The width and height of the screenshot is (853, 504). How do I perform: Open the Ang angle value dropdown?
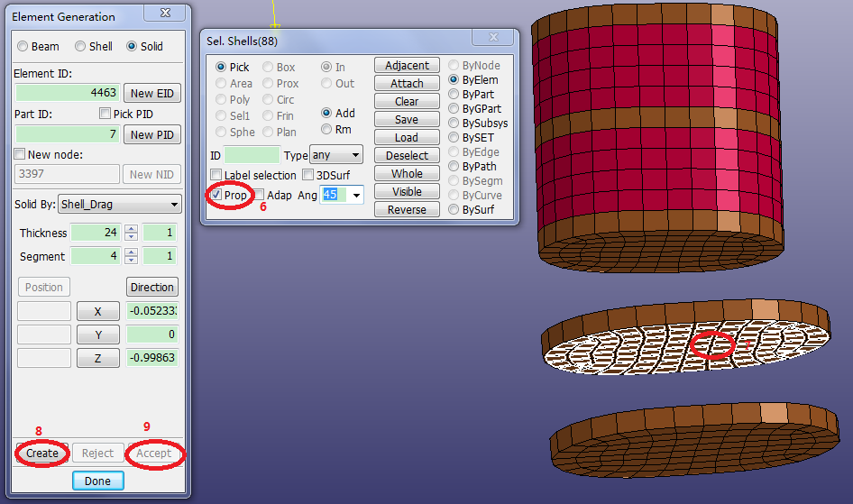[x=355, y=195]
